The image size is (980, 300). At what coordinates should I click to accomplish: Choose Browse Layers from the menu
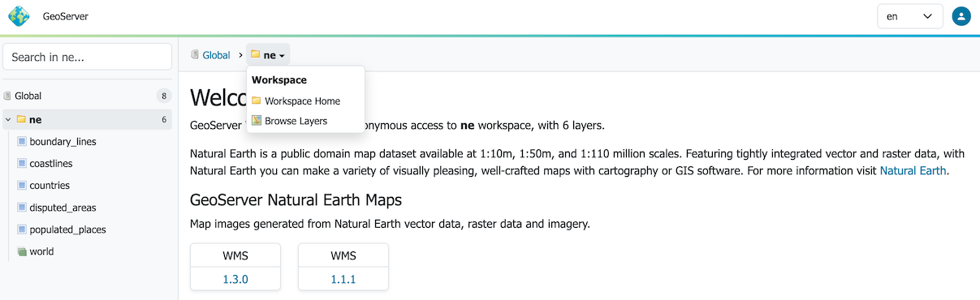(296, 121)
